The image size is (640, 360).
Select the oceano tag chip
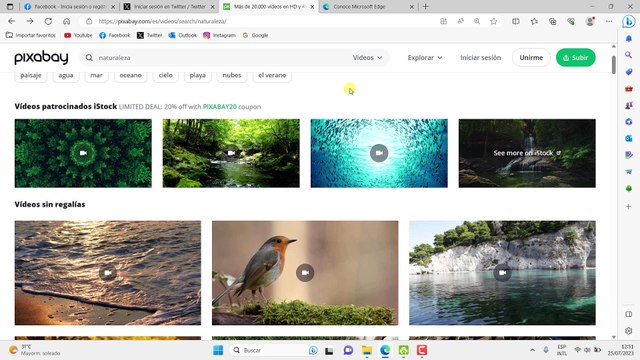click(131, 76)
